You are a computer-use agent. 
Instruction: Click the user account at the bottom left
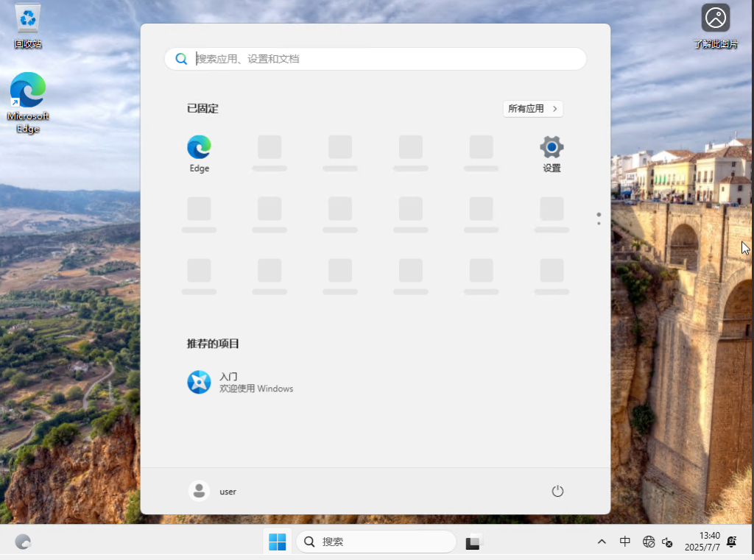pyautogui.click(x=213, y=491)
